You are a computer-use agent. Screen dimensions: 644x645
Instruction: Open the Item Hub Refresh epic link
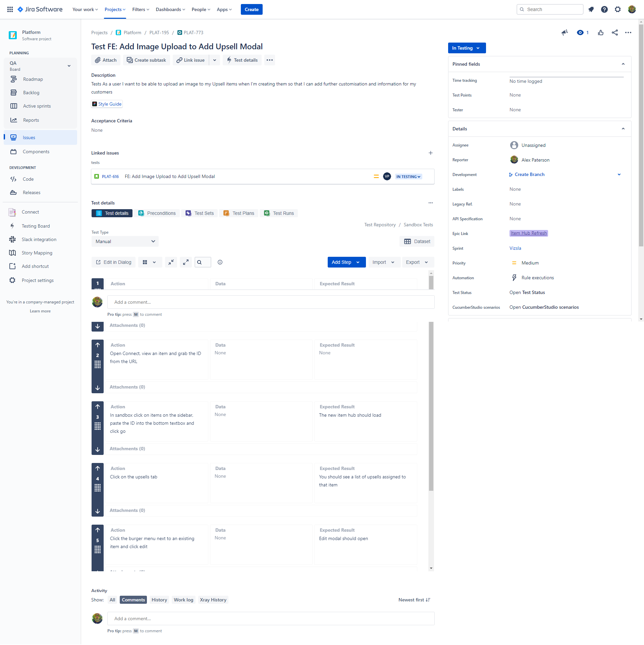(528, 233)
